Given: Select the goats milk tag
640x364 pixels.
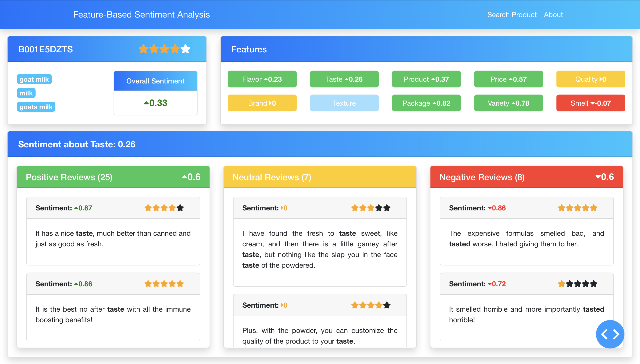Looking at the screenshot, I should tap(36, 107).
